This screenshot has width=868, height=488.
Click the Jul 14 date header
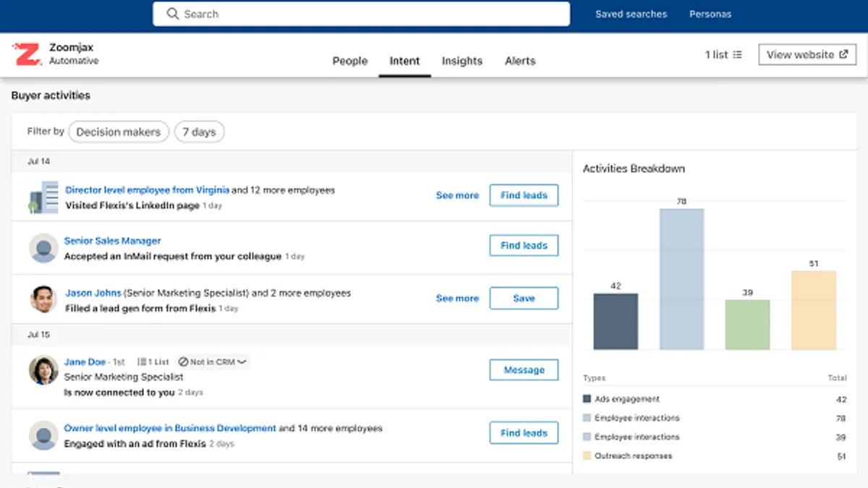point(38,161)
